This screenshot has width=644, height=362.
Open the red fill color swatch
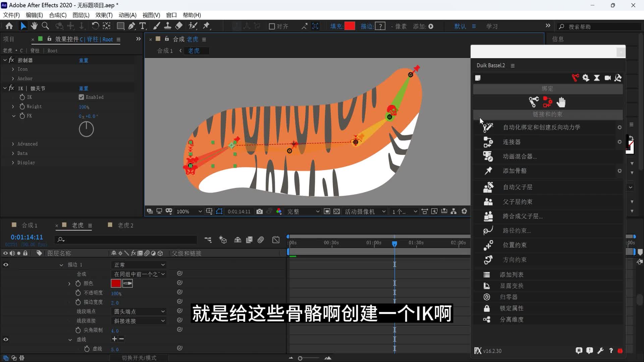click(x=350, y=26)
